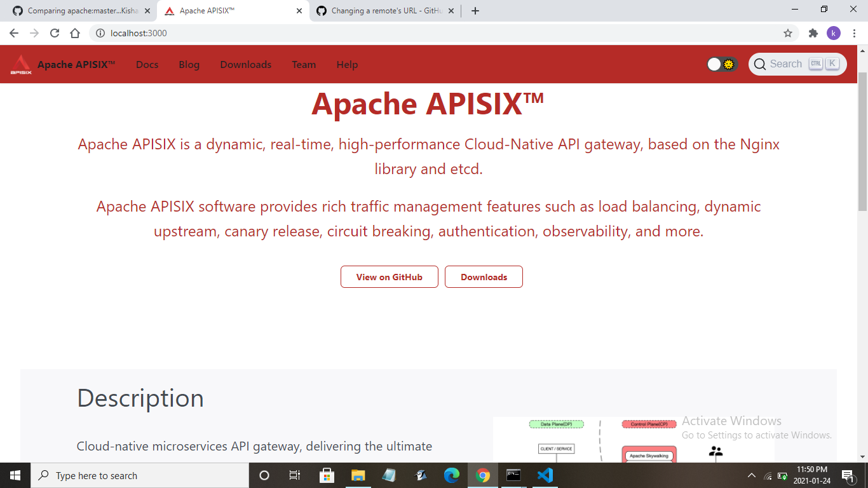Click the site Search box
This screenshot has height=488, width=868.
pyautogui.click(x=797, y=64)
